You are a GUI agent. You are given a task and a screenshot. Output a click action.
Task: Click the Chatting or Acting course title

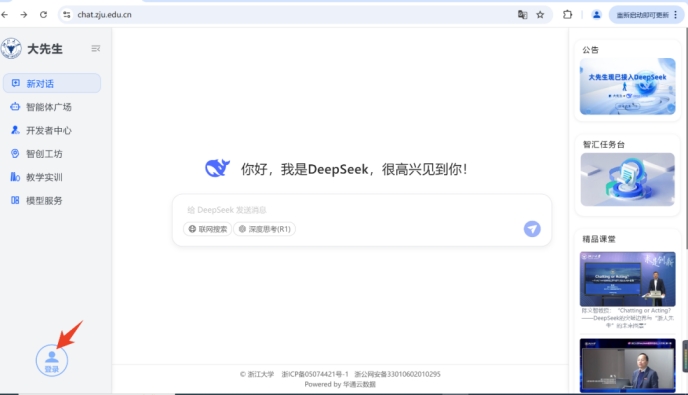[x=627, y=318]
